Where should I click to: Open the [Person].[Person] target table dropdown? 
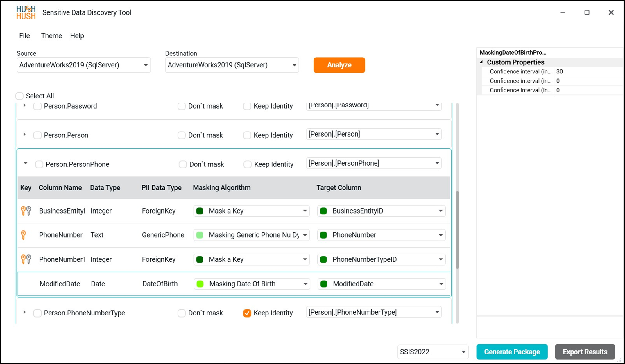point(374,134)
